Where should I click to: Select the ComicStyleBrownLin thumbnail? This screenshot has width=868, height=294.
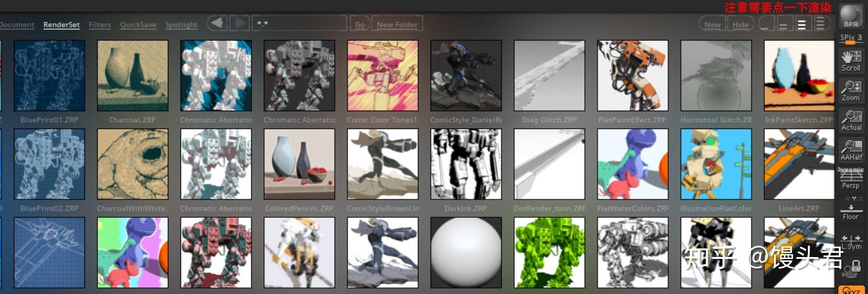tap(383, 164)
